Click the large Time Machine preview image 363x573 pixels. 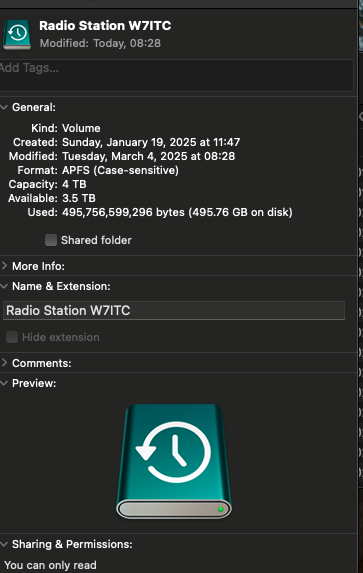point(174,461)
